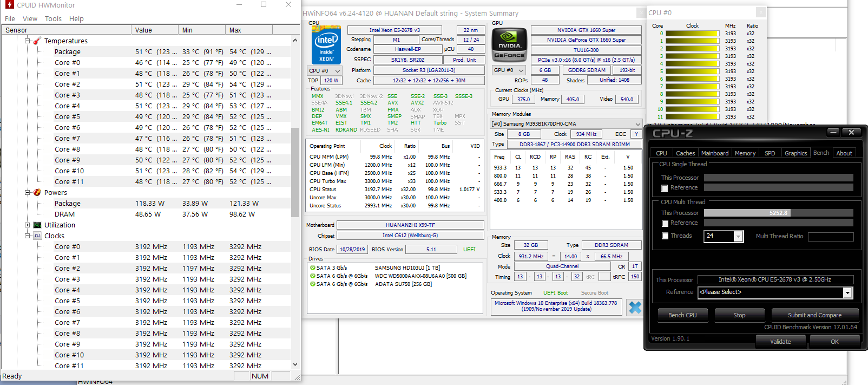Enable Reference checkbox under CPU Single Thread
Image resolution: width=868 pixels, height=385 pixels.
[665, 188]
